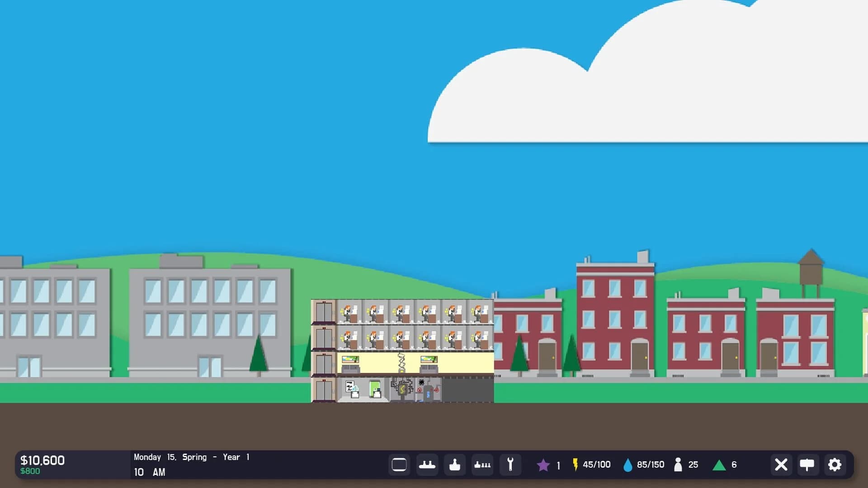Open the settings gear menu
The height and width of the screenshot is (488, 868).
point(834,465)
